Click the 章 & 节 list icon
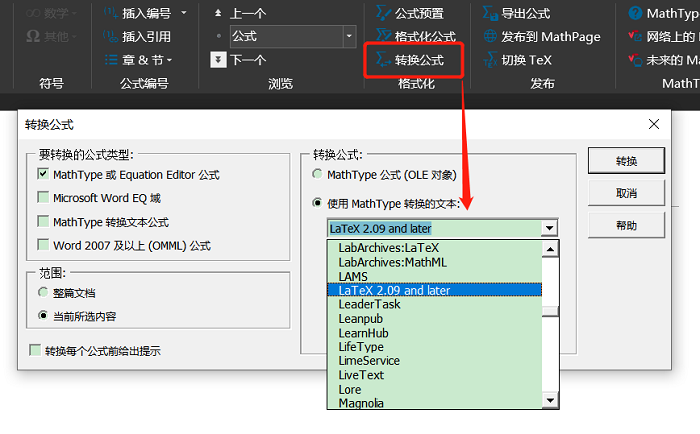The image size is (700, 434). click(111, 59)
